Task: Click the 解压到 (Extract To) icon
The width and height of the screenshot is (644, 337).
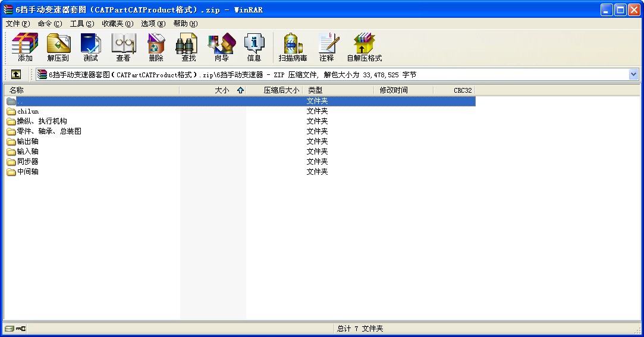Action: 58,47
